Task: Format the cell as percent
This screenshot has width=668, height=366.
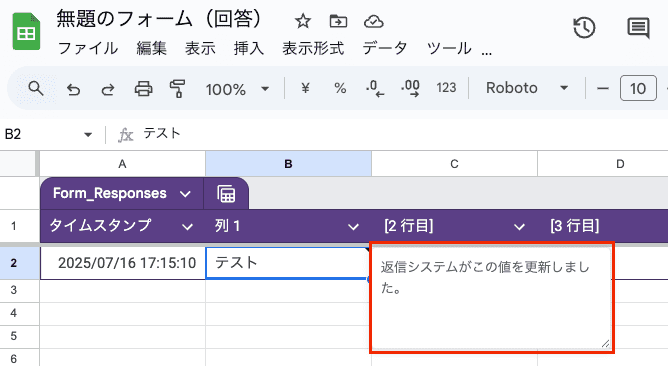Action: click(x=340, y=88)
